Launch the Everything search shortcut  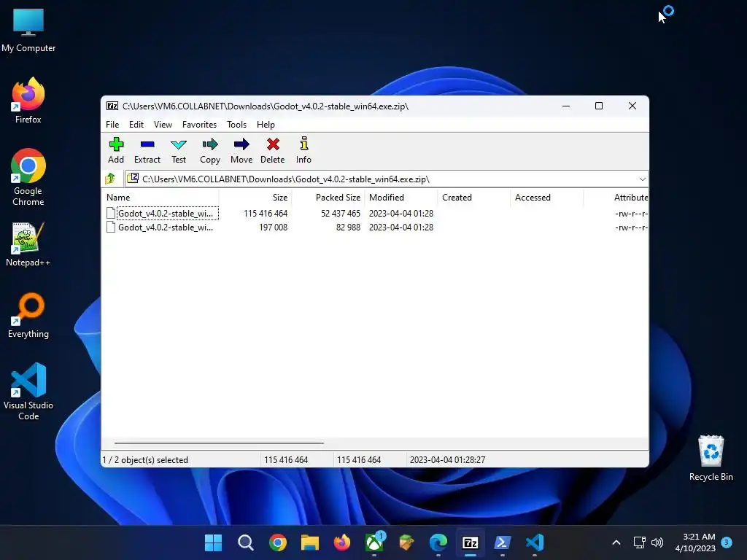(28, 315)
